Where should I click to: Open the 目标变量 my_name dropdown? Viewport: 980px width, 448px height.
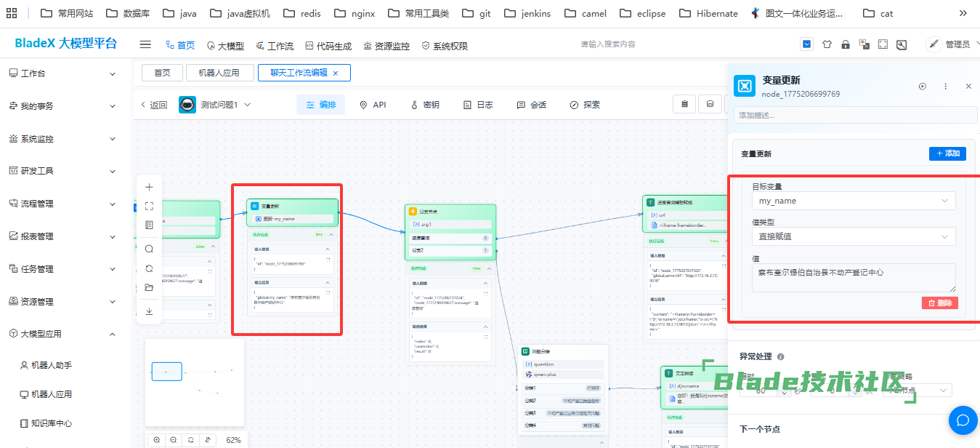click(853, 201)
